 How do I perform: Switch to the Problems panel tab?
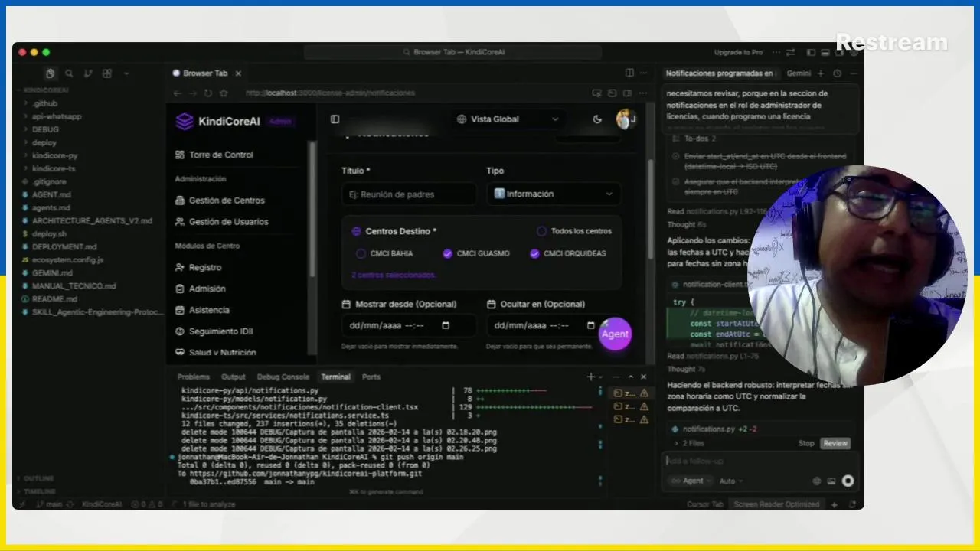point(193,377)
